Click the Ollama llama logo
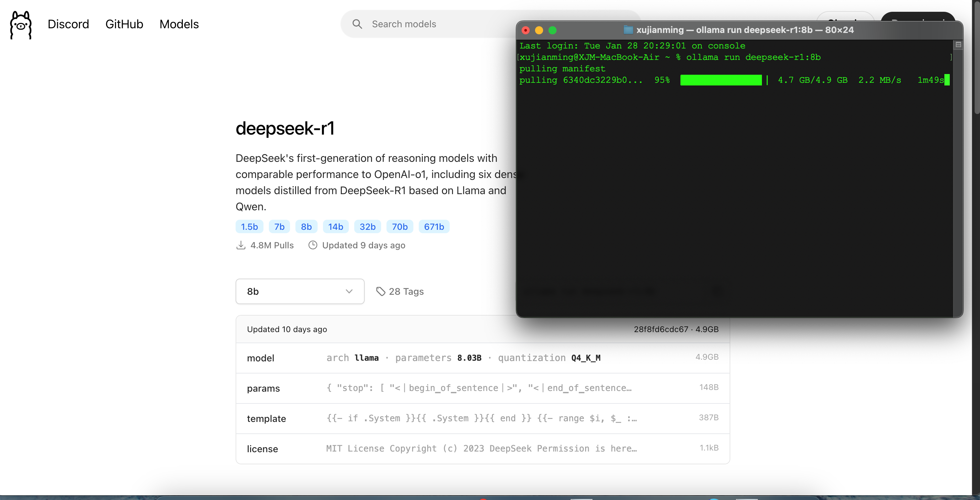 (x=21, y=25)
